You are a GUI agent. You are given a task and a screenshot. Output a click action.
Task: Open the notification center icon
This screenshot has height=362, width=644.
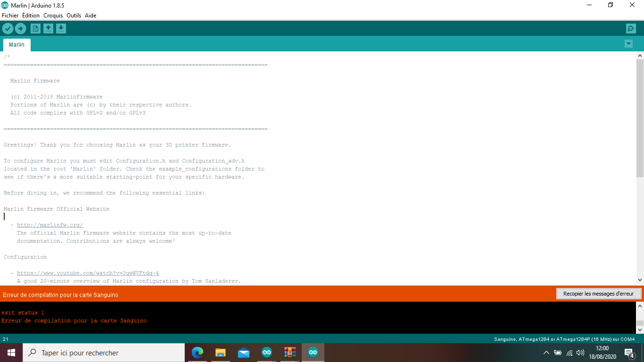629,353
